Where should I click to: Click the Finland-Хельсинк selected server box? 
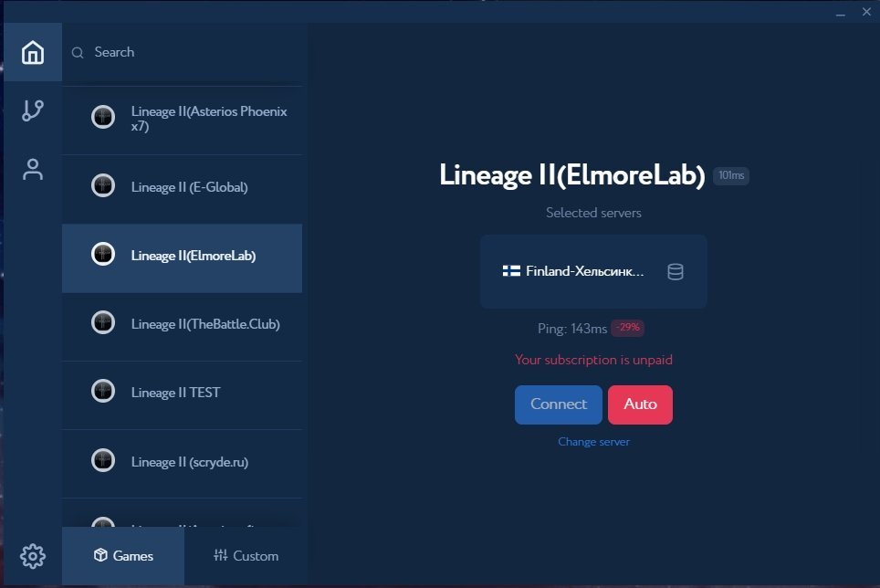coord(584,272)
